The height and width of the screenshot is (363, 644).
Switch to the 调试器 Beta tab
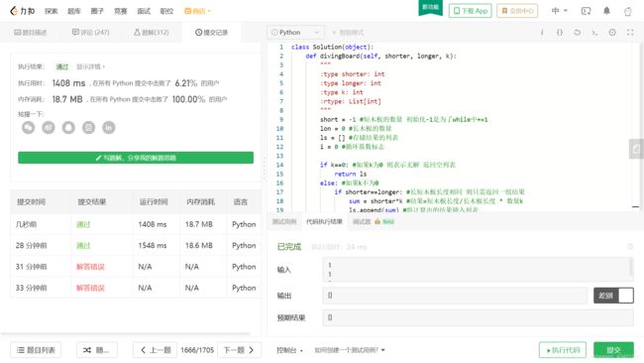click(x=373, y=221)
